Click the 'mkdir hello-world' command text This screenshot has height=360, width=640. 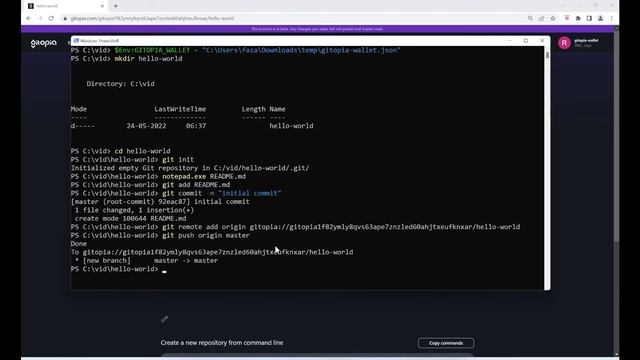point(148,59)
